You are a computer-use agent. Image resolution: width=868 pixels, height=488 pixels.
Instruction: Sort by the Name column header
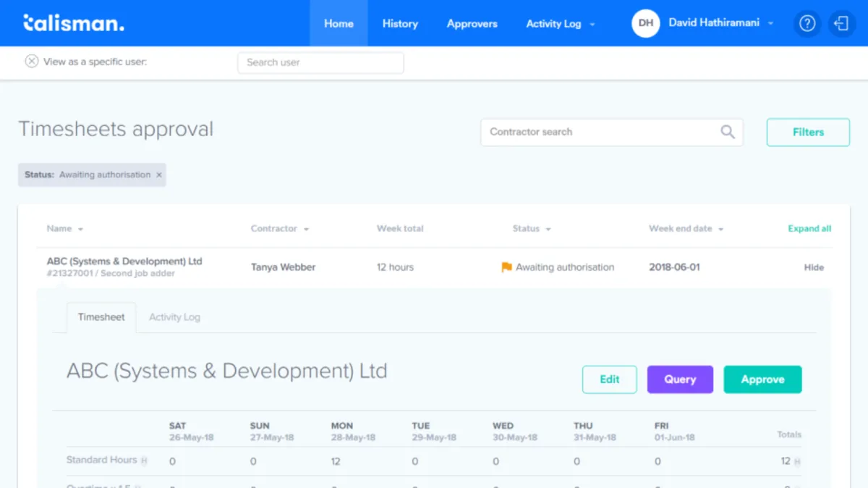[64, 229]
